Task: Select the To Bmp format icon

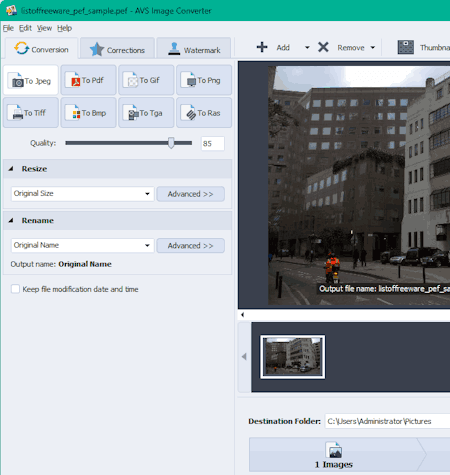Action: pos(75,113)
